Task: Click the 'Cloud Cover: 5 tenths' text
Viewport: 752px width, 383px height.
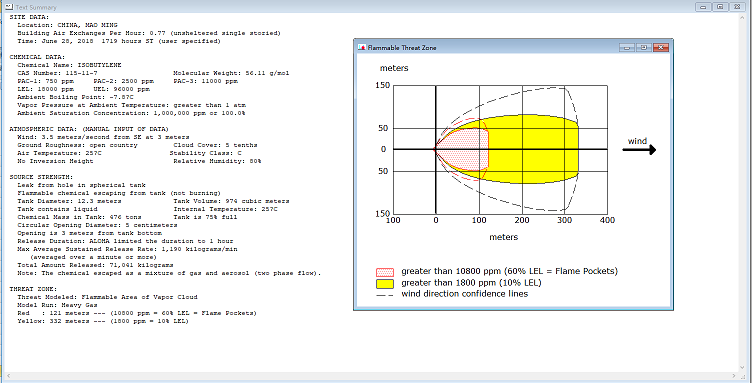Action: point(215,145)
